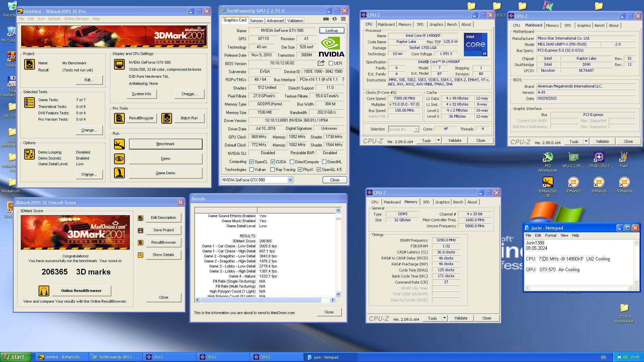Click the Demo eye icon
The width and height of the screenshot is (644, 362).
pyautogui.click(x=119, y=159)
